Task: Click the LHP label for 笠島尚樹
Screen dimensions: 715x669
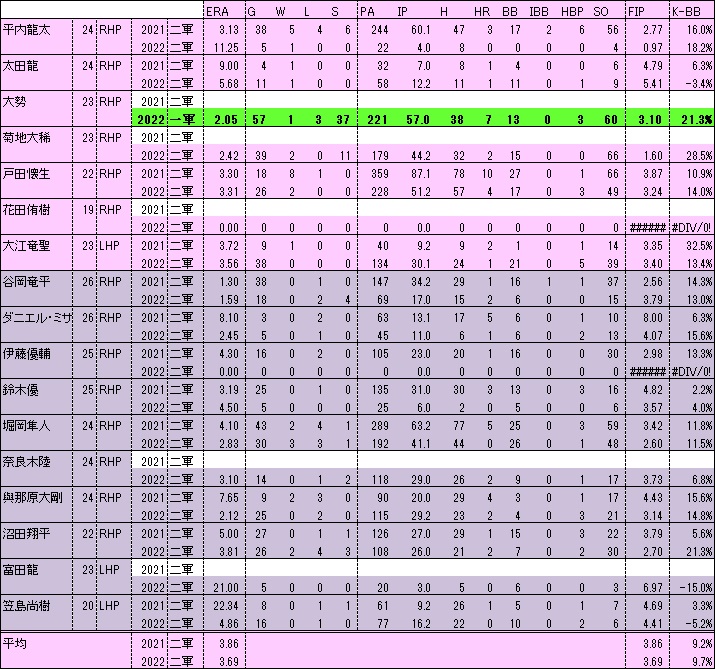Action: (110, 606)
